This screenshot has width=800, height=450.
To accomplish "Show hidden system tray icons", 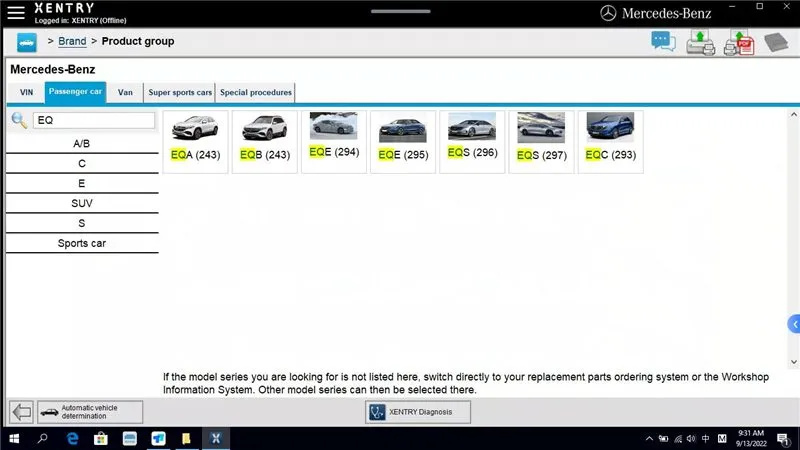I will 649,438.
